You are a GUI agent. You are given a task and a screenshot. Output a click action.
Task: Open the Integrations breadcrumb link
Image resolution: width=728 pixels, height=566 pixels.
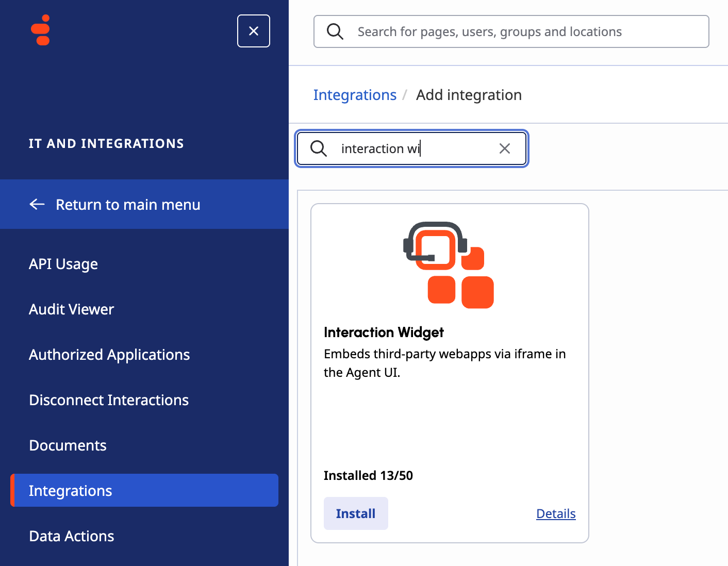pyautogui.click(x=355, y=95)
